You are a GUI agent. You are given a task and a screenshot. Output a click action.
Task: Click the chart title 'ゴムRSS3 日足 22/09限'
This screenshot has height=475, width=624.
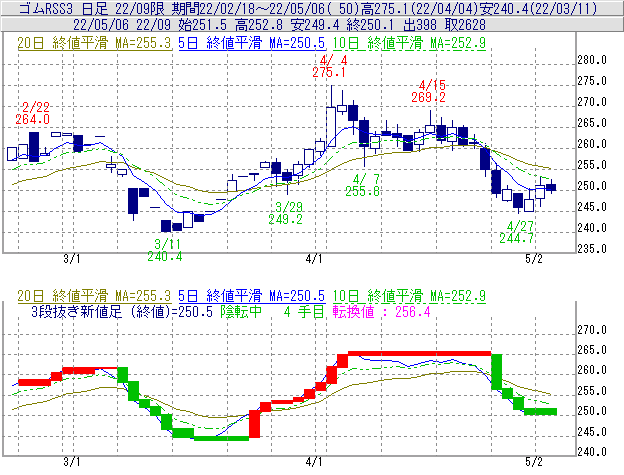(93, 8)
